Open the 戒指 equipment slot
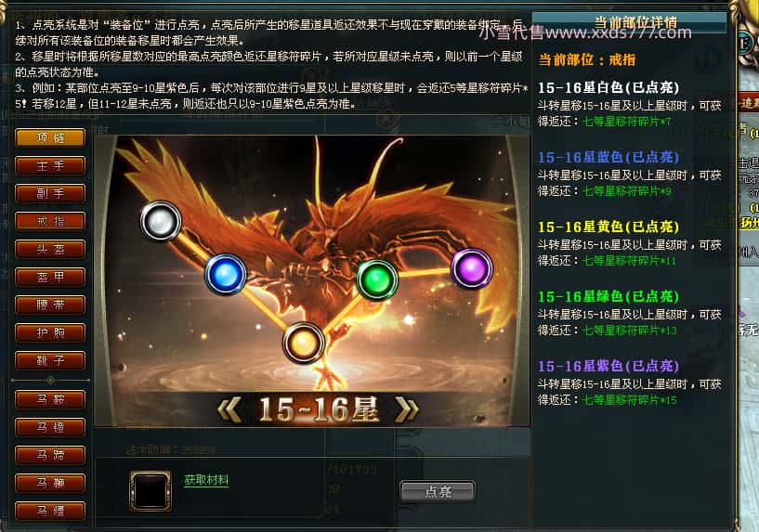Image resolution: width=759 pixels, height=532 pixels. tap(50, 222)
